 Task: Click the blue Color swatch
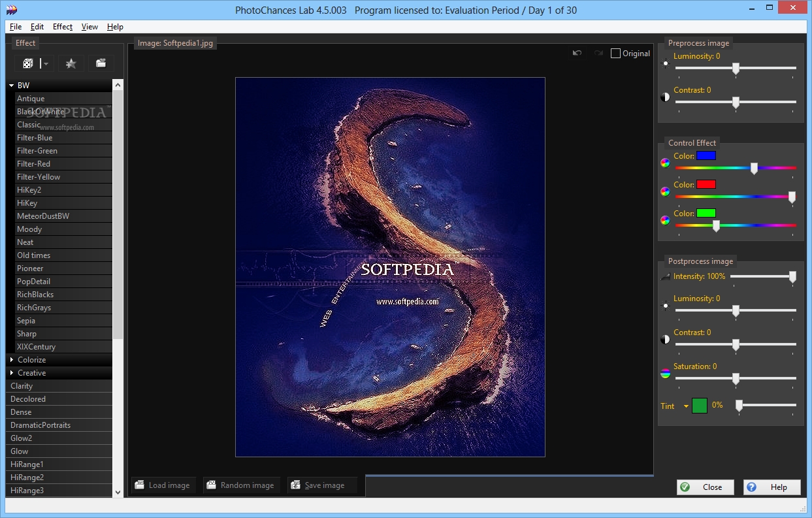tap(706, 156)
